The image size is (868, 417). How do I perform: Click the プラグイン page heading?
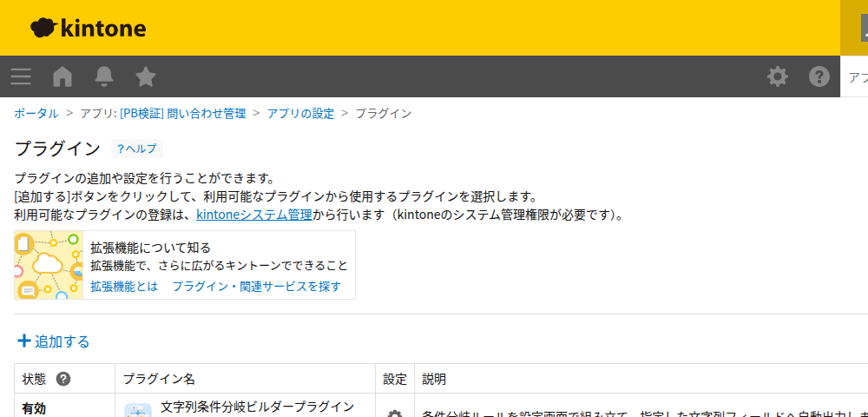(57, 149)
